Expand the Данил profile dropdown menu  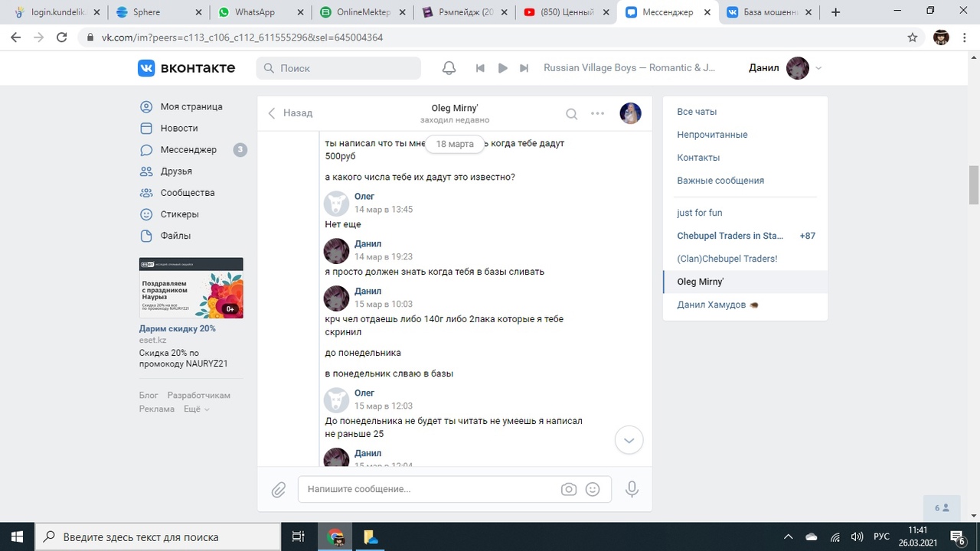(818, 68)
